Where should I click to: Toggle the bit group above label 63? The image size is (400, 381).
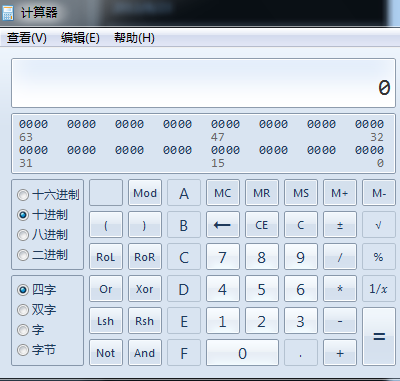coord(33,124)
